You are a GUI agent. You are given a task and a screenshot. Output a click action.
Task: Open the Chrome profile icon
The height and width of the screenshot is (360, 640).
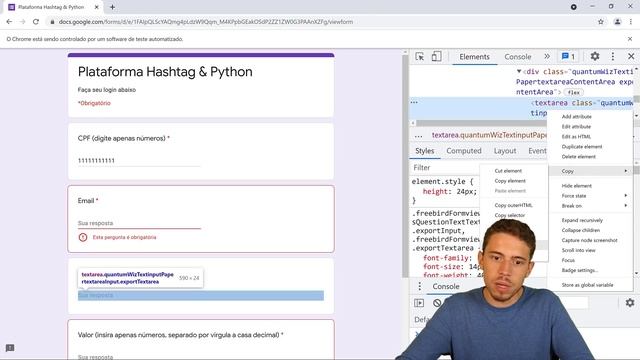(x=618, y=22)
